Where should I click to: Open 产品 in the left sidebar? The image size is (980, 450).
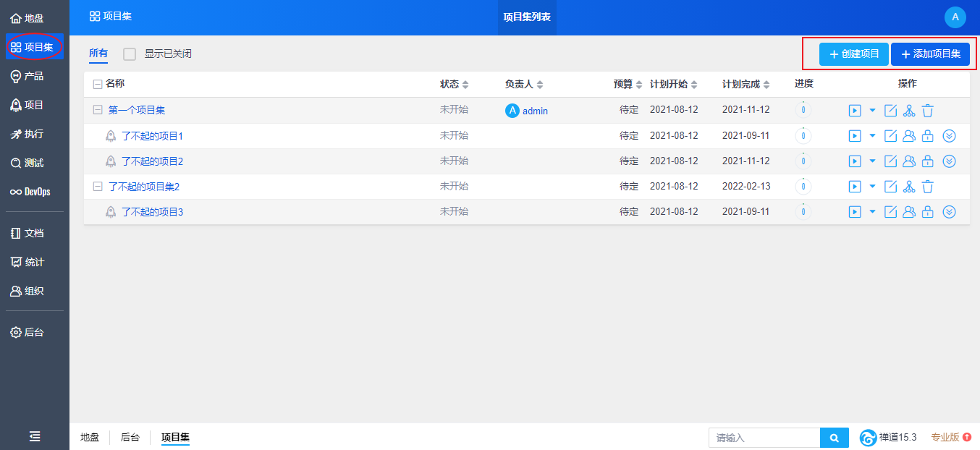pyautogui.click(x=35, y=76)
